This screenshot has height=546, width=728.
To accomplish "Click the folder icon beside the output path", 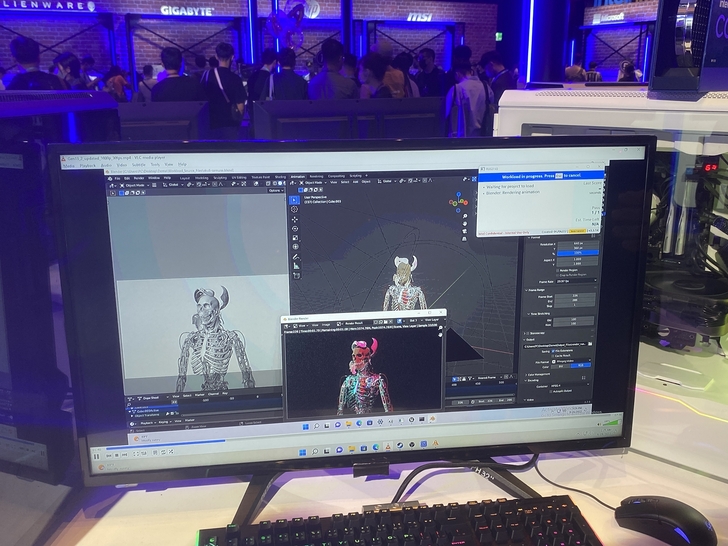I will coord(590,344).
